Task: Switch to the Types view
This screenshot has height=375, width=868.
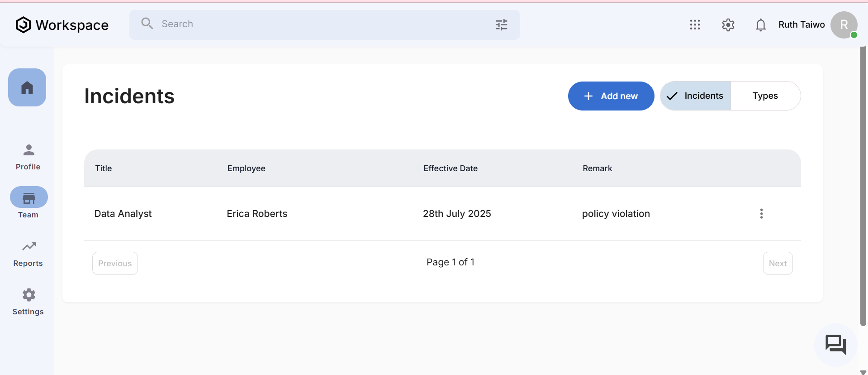Action: point(765,96)
